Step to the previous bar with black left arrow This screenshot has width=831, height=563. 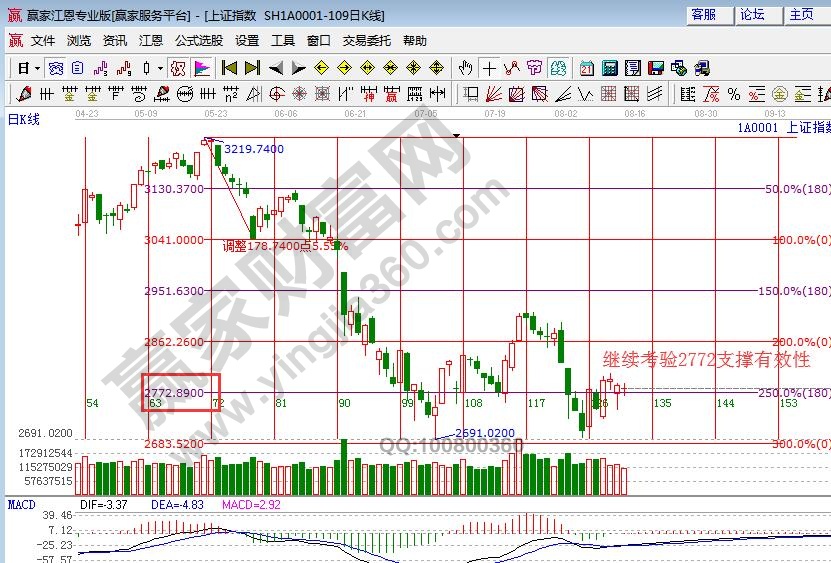(x=275, y=69)
